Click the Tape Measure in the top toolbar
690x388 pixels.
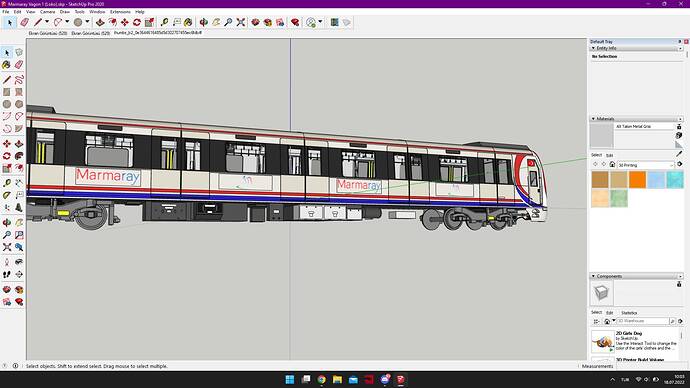[x=164, y=22]
